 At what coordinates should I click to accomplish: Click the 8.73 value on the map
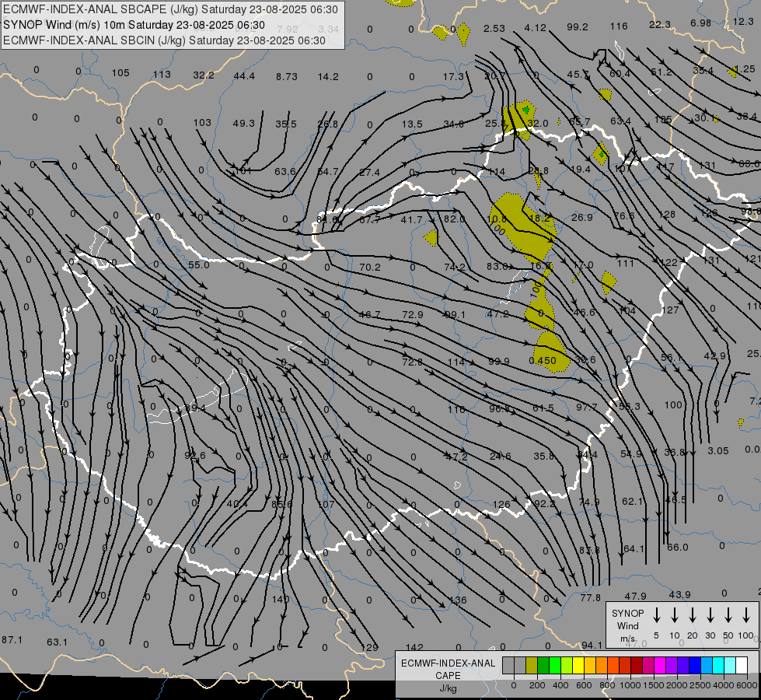click(x=286, y=77)
